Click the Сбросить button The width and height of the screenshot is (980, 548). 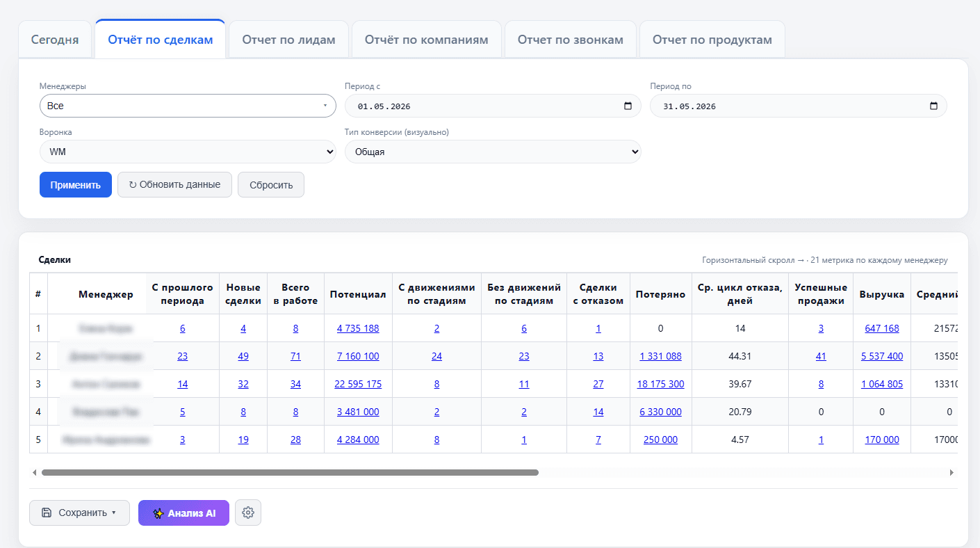[x=271, y=185]
